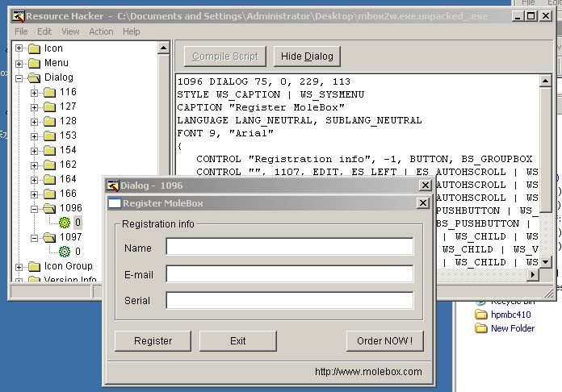Expand the Menu tree node
This screenshot has height=392, width=562.
19,64
